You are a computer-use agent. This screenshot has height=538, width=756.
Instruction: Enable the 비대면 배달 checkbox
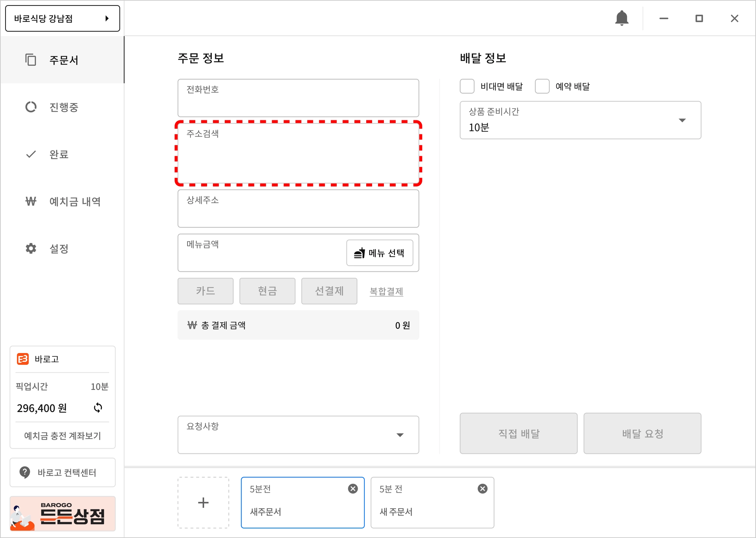pos(467,86)
